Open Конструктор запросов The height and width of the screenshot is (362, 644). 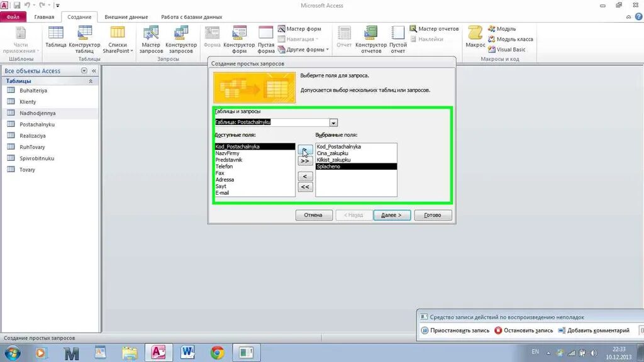181,40
